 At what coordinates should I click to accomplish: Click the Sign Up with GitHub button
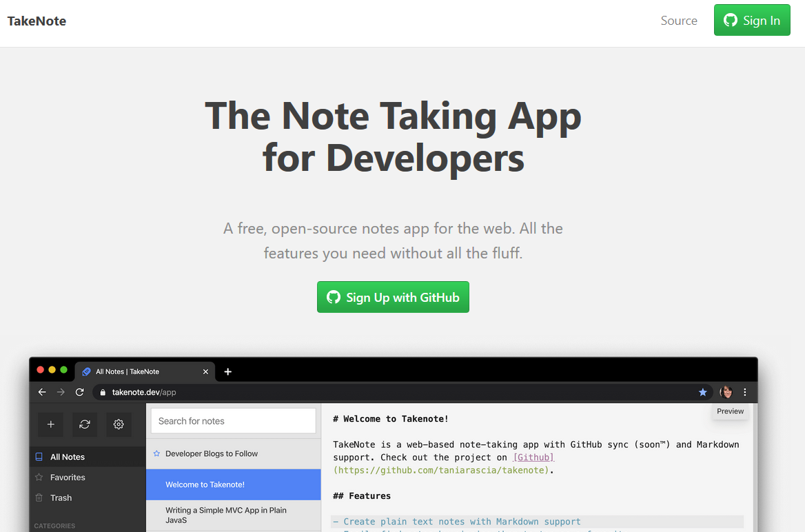point(393,297)
